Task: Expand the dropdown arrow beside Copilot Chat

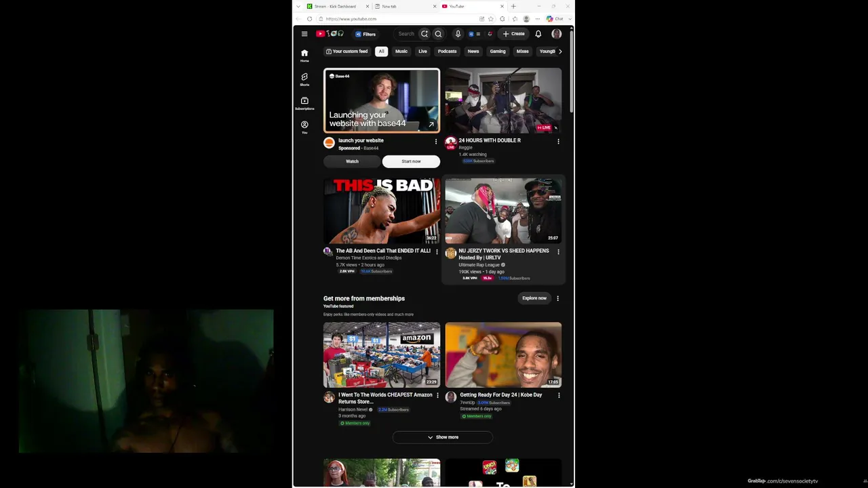Action: pos(569,19)
